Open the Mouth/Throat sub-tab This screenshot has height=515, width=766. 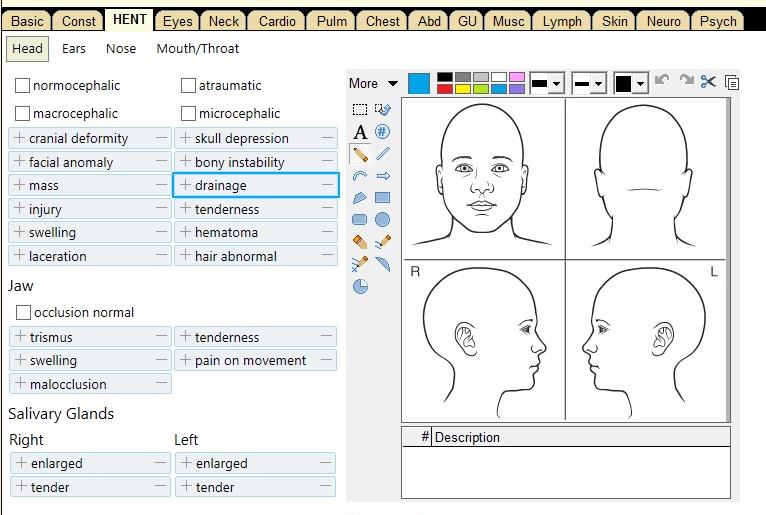[x=198, y=48]
